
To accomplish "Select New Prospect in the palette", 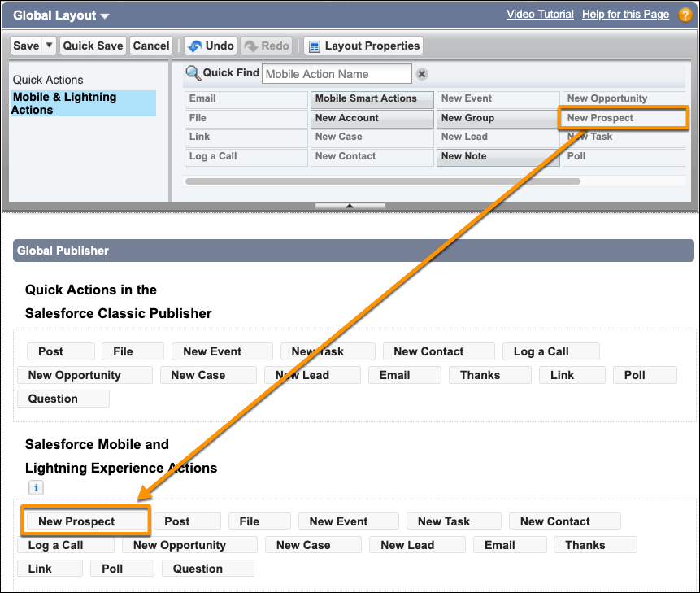I will point(624,118).
